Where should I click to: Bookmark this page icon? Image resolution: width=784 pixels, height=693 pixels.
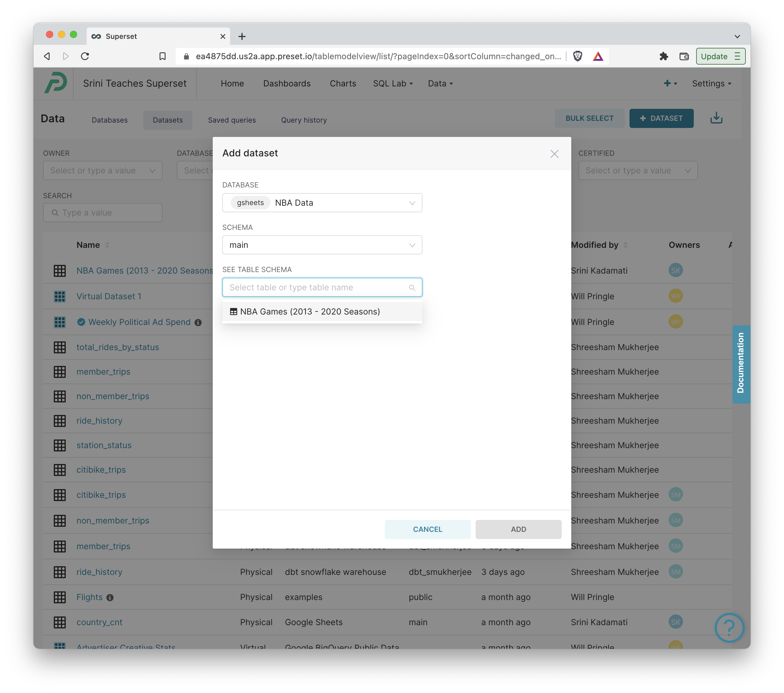162,57
